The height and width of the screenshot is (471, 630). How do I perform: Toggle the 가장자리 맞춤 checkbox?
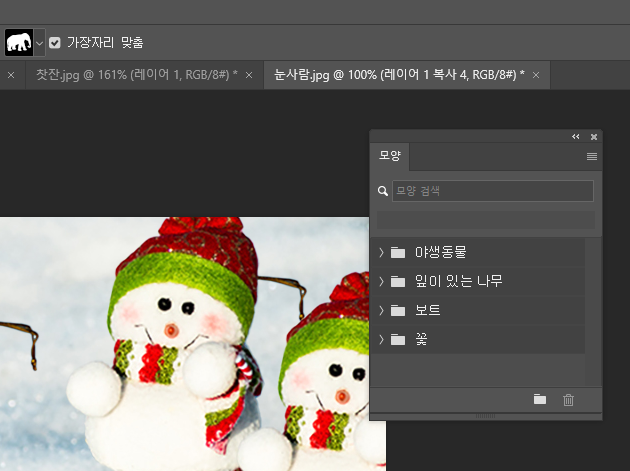point(55,43)
